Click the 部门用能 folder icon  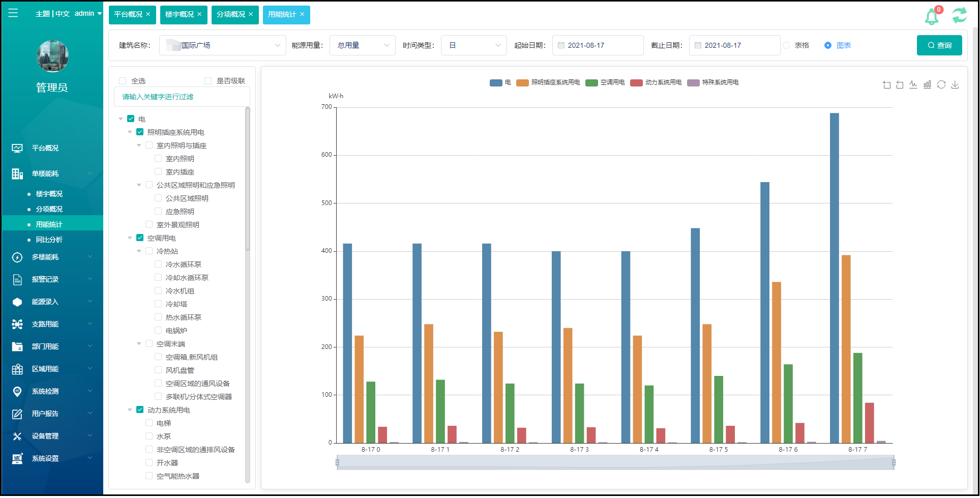click(17, 347)
